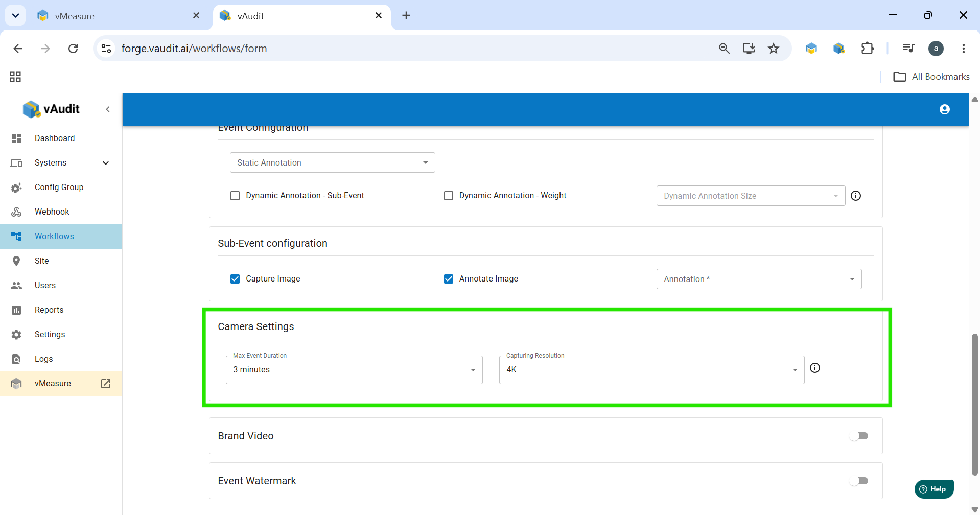Open the user account icon in blue header

point(945,109)
